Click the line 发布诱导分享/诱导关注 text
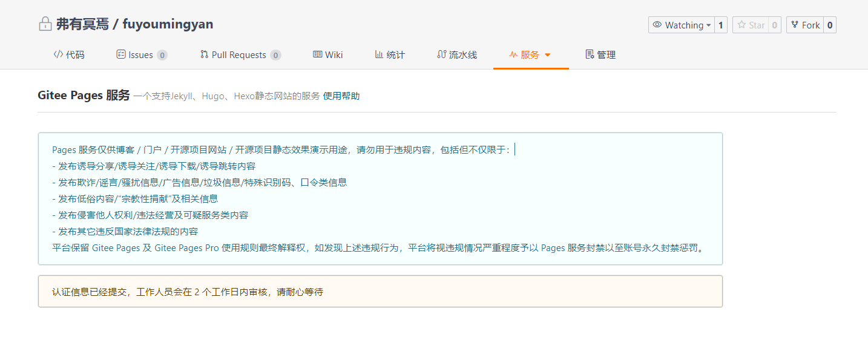The height and width of the screenshot is (340, 868). pyautogui.click(x=154, y=166)
